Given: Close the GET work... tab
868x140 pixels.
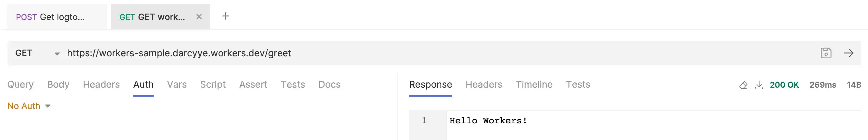Looking at the screenshot, I should pos(199,17).
